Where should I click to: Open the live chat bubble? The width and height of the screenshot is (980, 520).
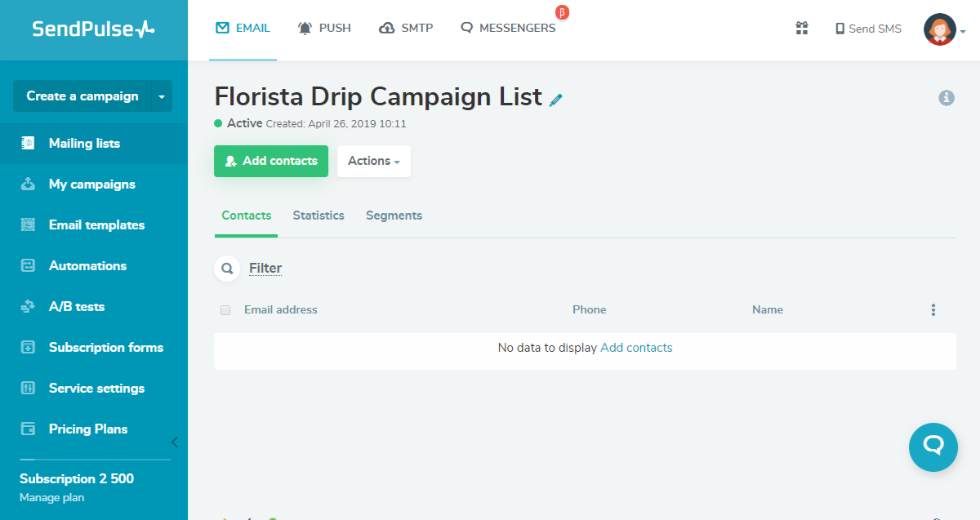coord(933,447)
